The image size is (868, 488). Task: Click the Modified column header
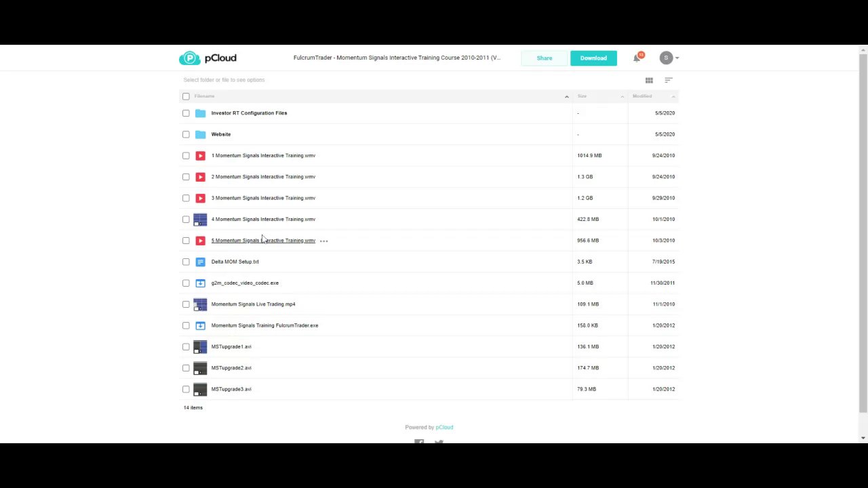(x=642, y=96)
